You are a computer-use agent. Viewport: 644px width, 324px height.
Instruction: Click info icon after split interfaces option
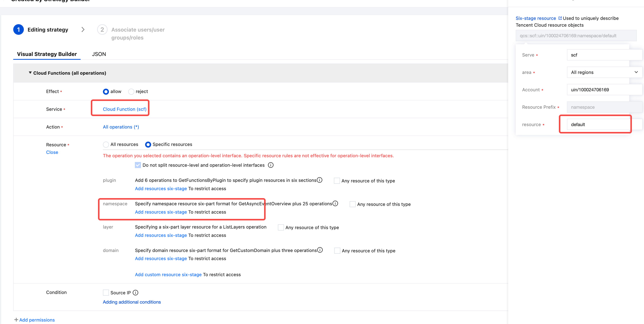[x=271, y=165]
